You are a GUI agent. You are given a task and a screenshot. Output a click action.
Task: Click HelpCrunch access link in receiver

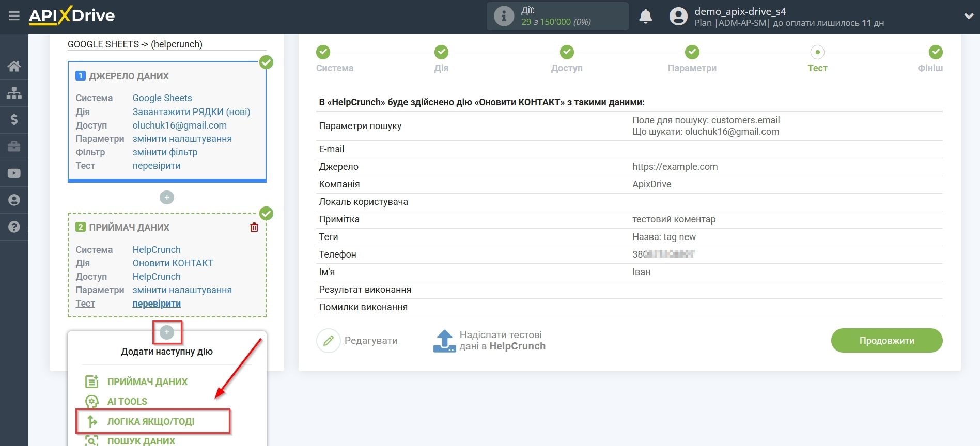point(157,277)
